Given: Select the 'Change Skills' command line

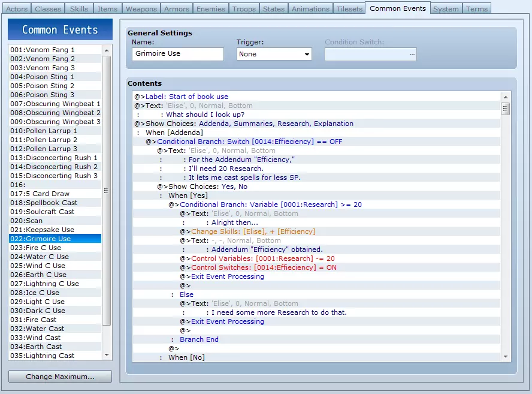Looking at the screenshot, I should 253,231.
